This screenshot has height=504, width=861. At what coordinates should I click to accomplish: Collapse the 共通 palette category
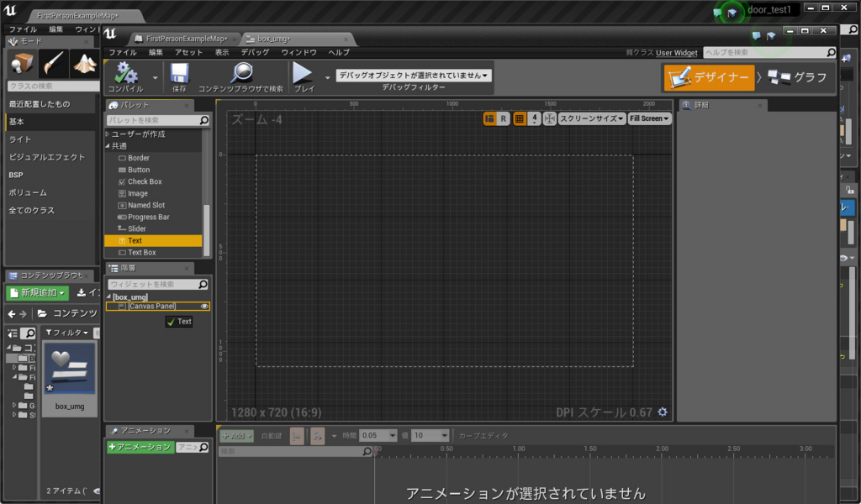108,146
